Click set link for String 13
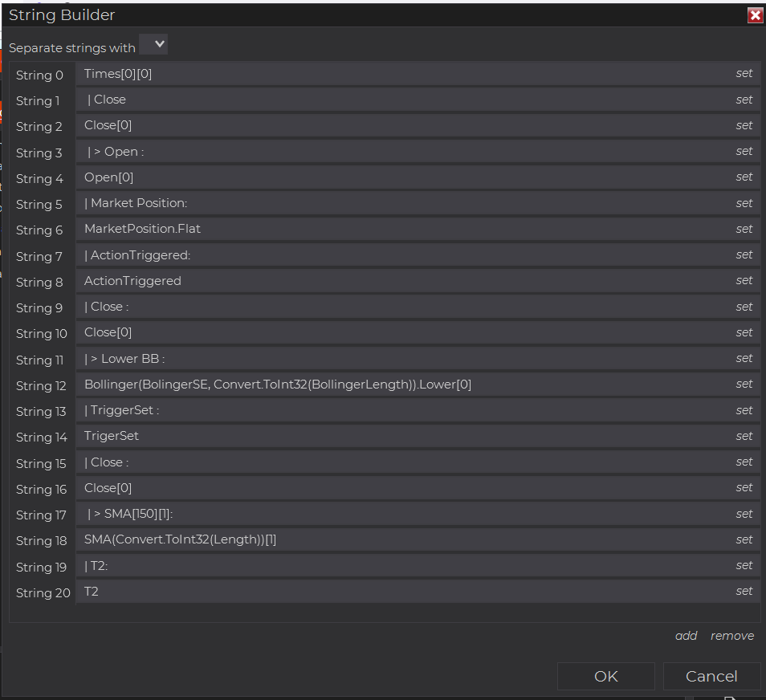This screenshot has width=766, height=700. click(744, 410)
